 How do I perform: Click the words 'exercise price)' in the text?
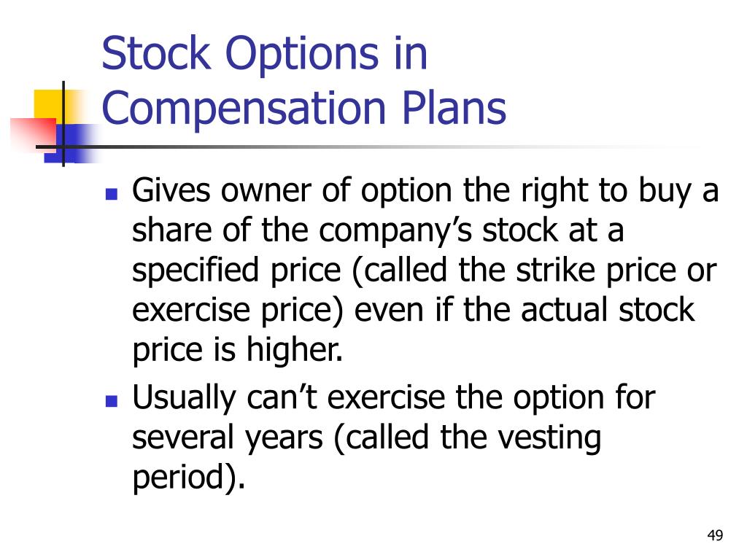click(238, 311)
